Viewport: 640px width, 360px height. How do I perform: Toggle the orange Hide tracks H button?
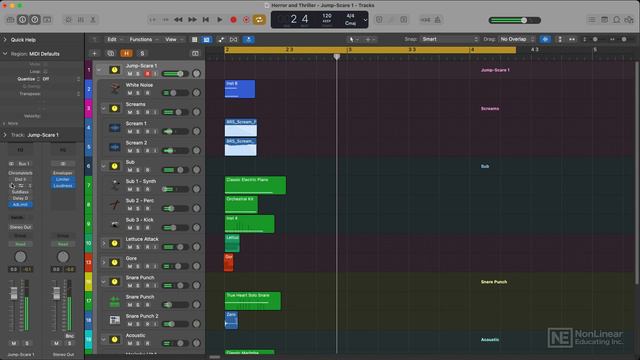[x=127, y=53]
